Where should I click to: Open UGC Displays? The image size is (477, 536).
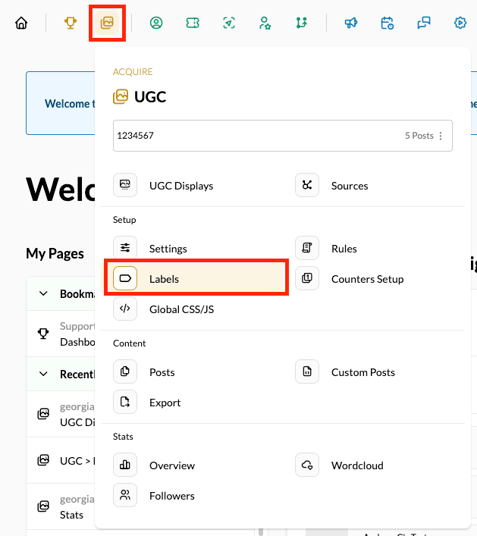point(181,186)
